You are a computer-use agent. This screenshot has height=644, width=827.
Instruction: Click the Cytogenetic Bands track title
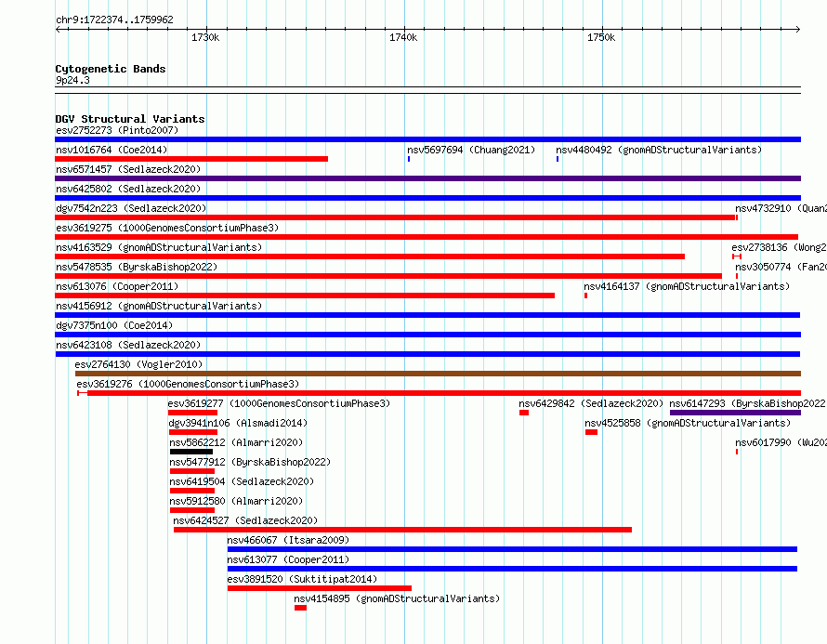111,69
